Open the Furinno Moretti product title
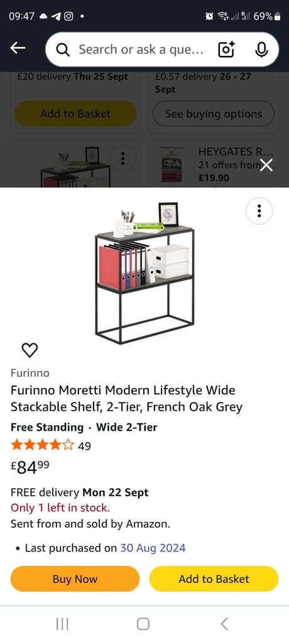 coord(126,398)
